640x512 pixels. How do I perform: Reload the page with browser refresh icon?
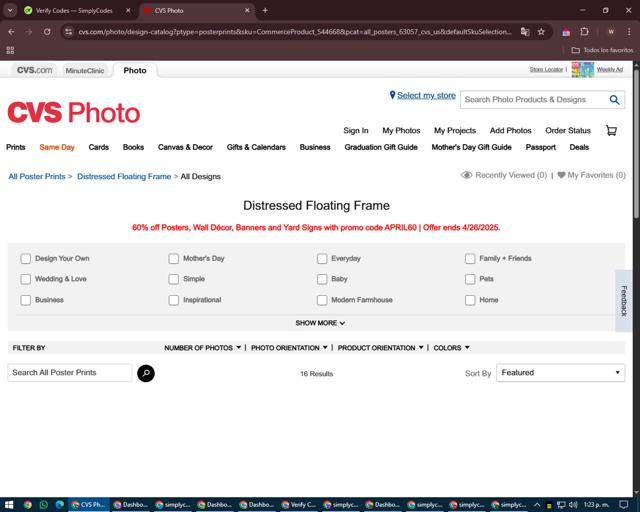pos(47,32)
